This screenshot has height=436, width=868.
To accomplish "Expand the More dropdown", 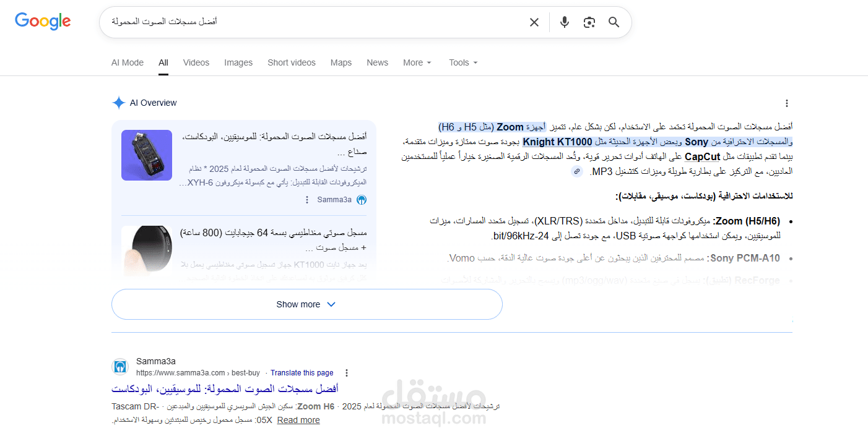I will [x=417, y=62].
